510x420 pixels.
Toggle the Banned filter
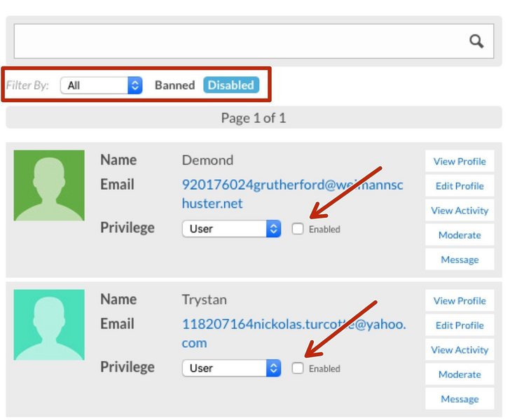point(174,85)
